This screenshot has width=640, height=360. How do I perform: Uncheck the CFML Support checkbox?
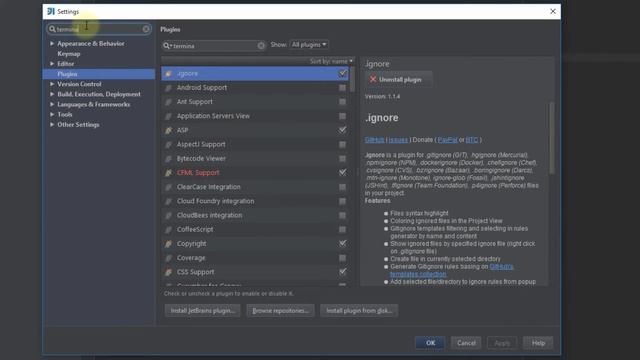pos(342,173)
